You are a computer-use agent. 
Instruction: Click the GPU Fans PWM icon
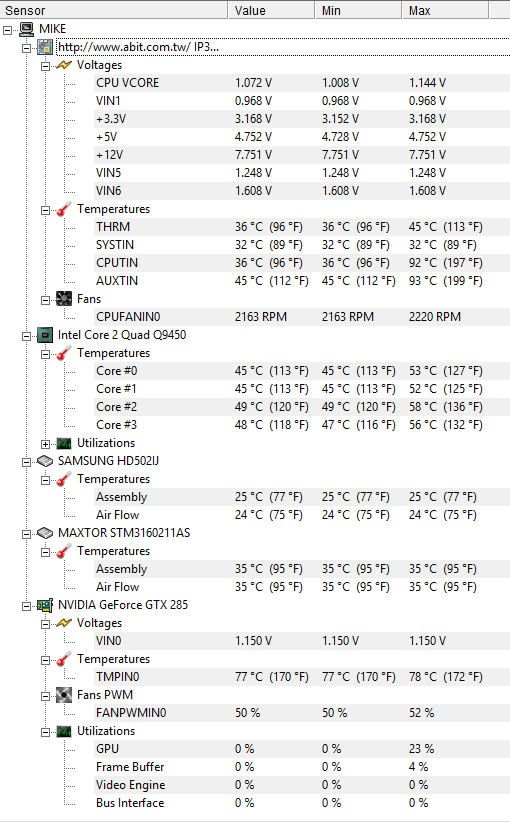[x=64, y=695]
